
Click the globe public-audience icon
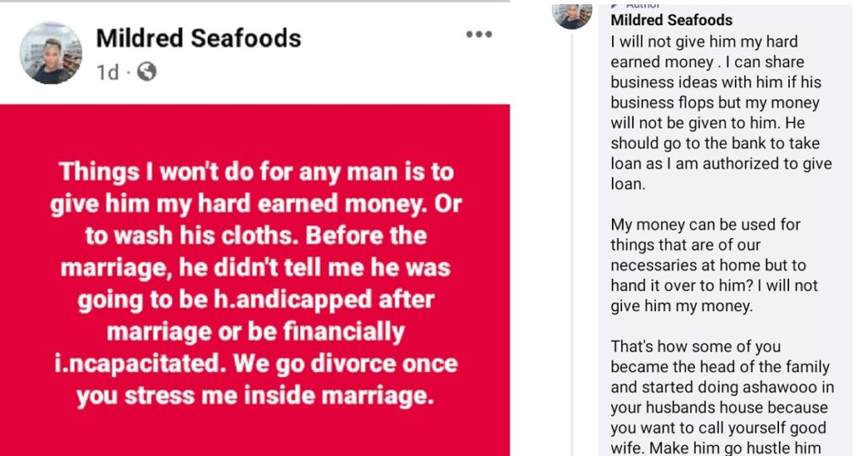click(147, 72)
